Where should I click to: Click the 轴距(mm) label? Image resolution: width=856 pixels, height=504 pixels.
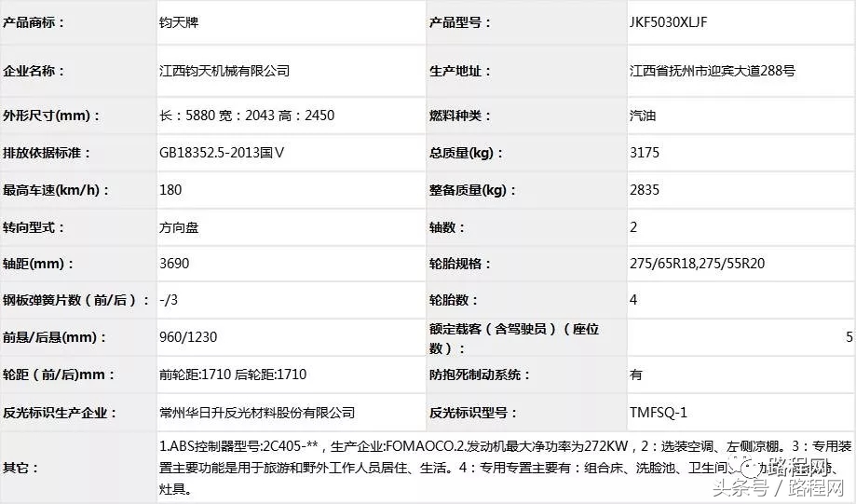(x=38, y=264)
